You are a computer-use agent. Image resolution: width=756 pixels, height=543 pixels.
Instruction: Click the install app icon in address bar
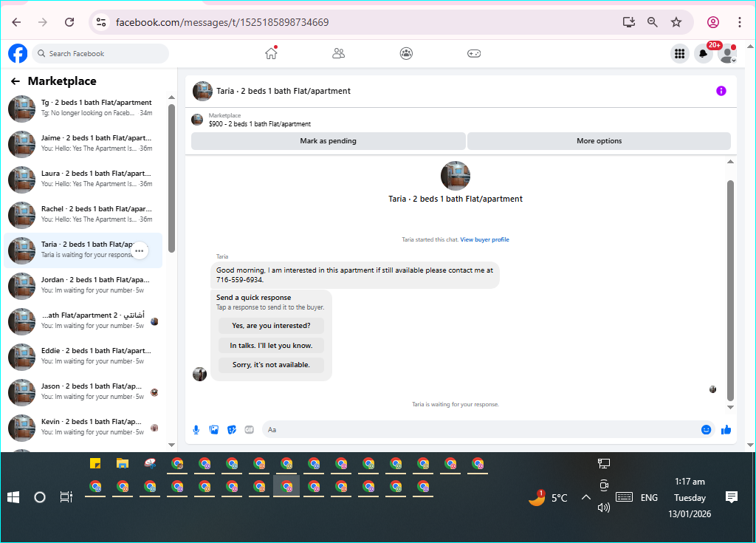[x=629, y=22]
